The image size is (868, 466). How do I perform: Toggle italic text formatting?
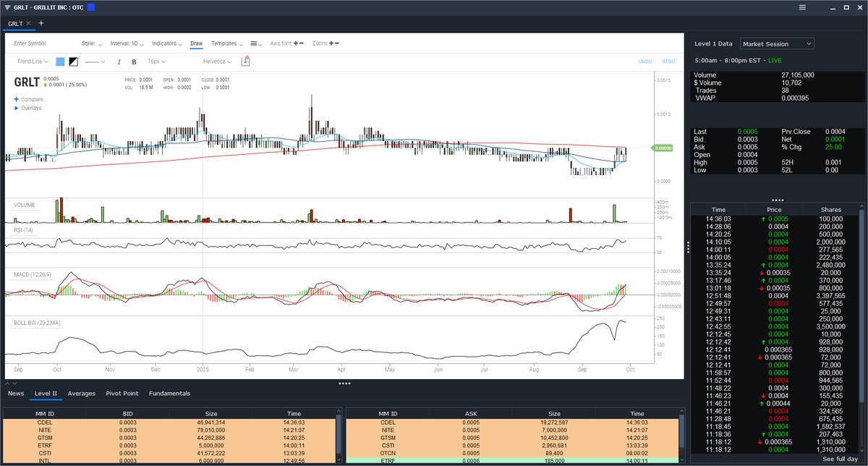[119, 62]
